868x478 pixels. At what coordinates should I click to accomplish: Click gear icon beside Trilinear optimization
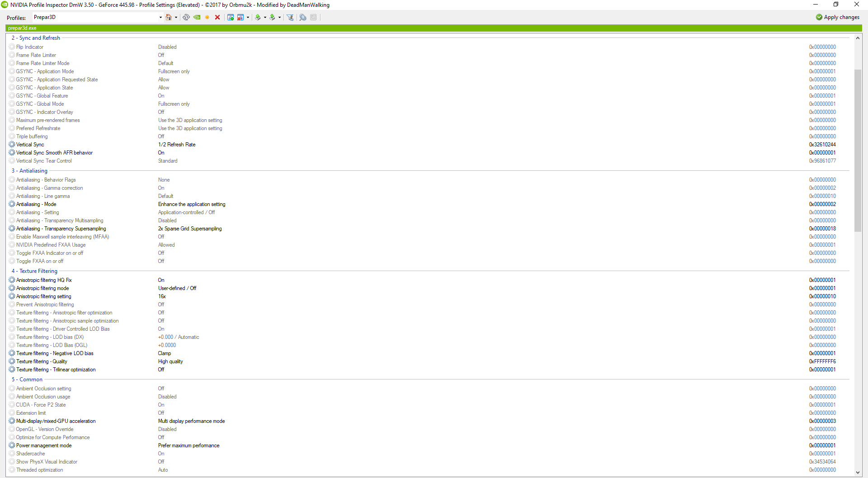pos(12,370)
